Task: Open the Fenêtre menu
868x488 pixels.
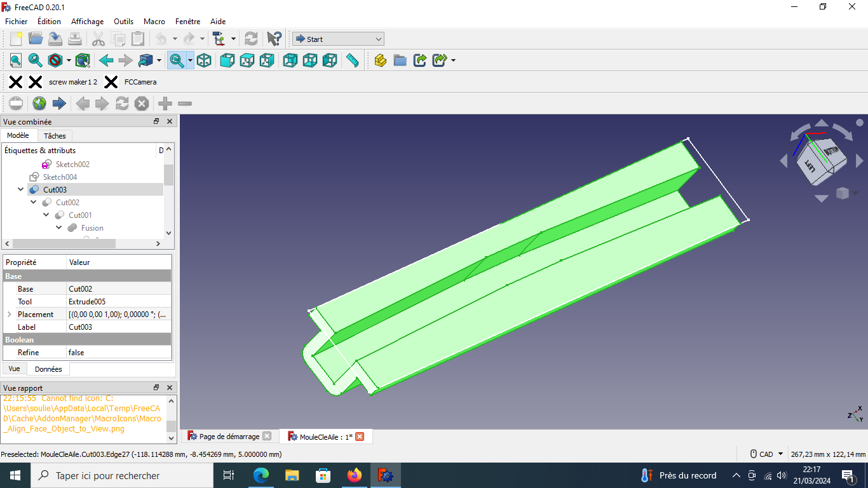Action: [x=187, y=21]
